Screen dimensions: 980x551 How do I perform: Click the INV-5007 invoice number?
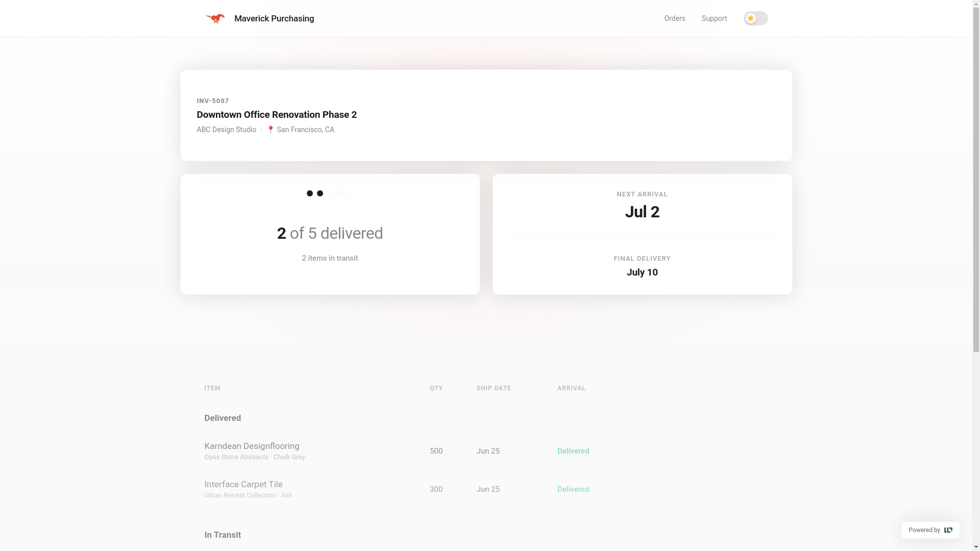(213, 101)
